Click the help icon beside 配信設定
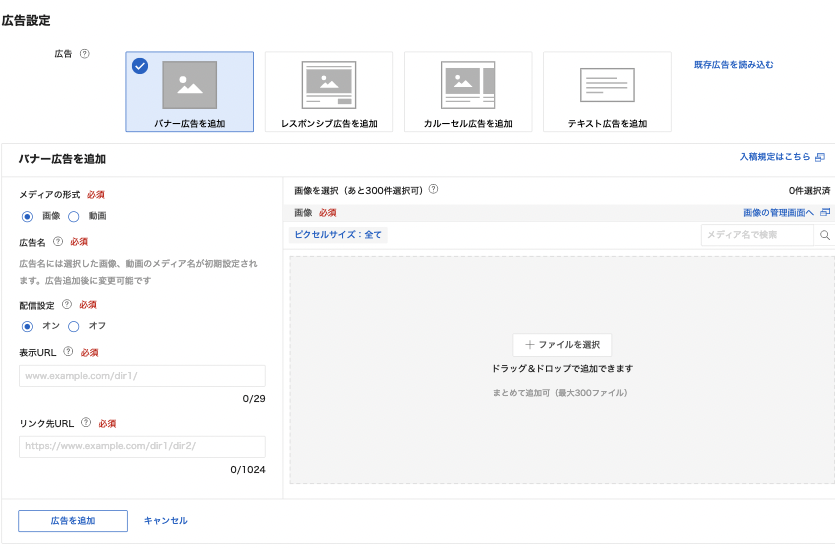Screen dimensions: 835x549 point(67,305)
